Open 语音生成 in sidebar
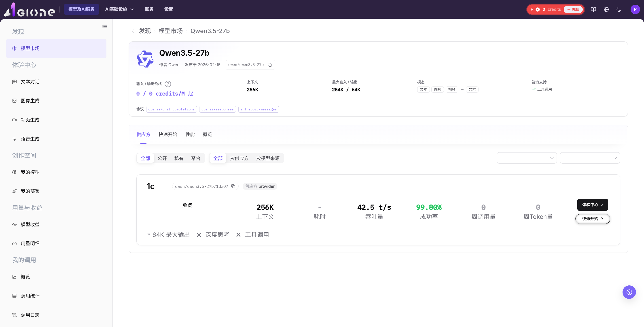This screenshot has height=327, width=644. [56, 139]
